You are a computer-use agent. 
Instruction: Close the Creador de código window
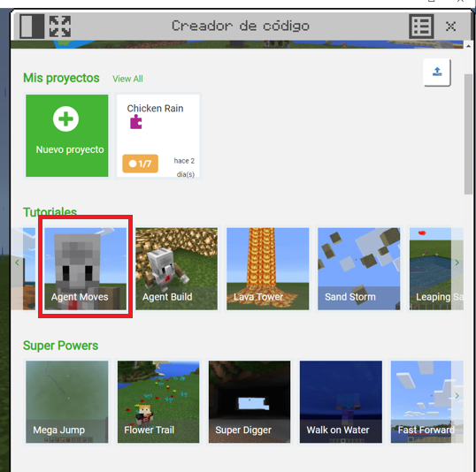[451, 27]
